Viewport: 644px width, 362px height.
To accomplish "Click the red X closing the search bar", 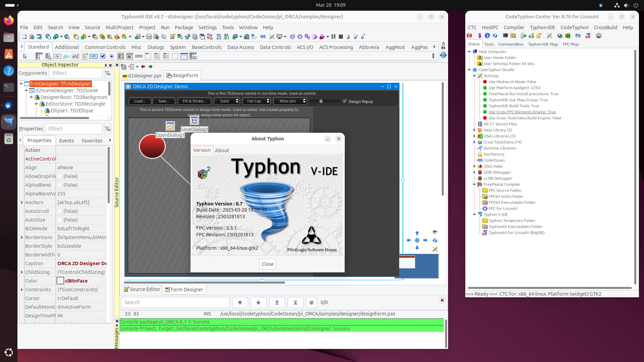I will click(x=442, y=300).
